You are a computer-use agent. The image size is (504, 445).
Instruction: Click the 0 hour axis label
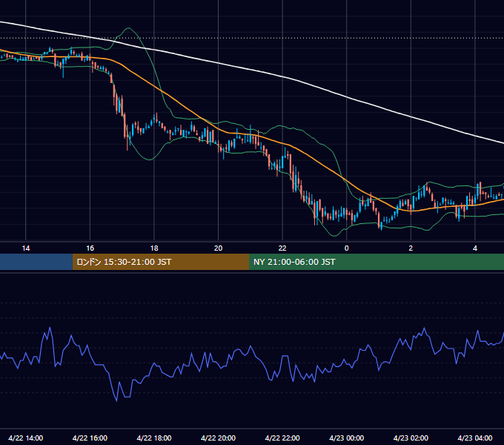click(x=347, y=248)
